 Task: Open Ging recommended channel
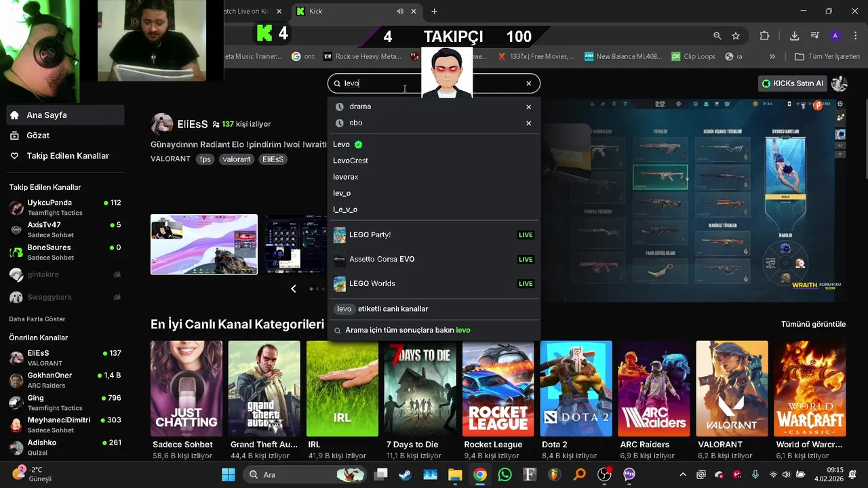pos(66,403)
